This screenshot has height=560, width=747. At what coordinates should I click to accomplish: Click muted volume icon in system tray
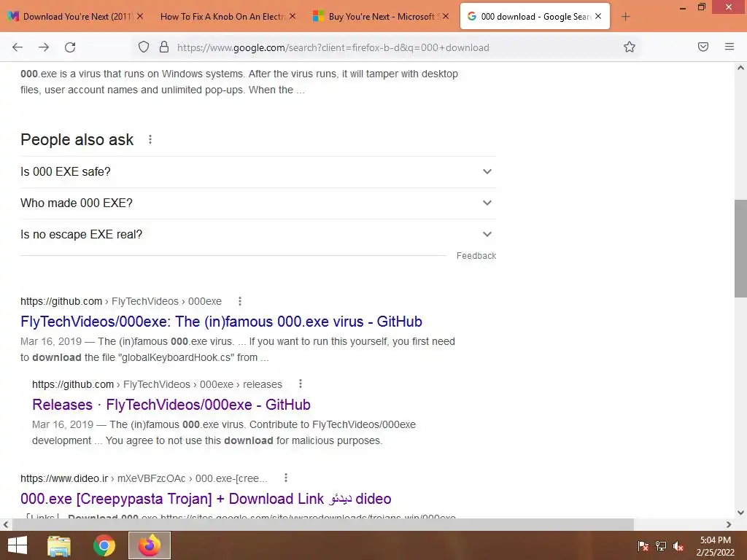[x=678, y=546]
